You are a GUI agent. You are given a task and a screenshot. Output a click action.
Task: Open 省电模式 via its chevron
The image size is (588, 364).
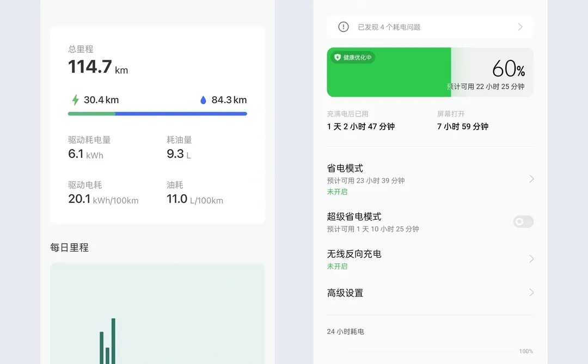[530, 179]
